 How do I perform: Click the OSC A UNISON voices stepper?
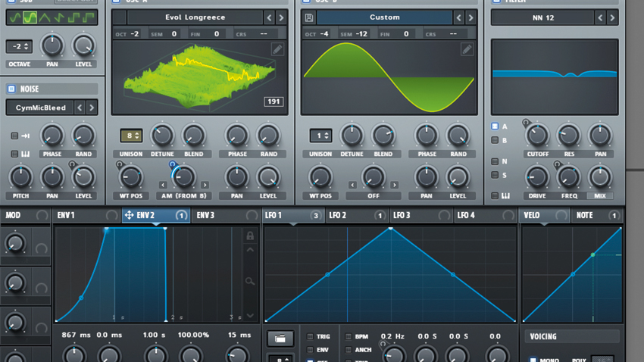[131, 136]
